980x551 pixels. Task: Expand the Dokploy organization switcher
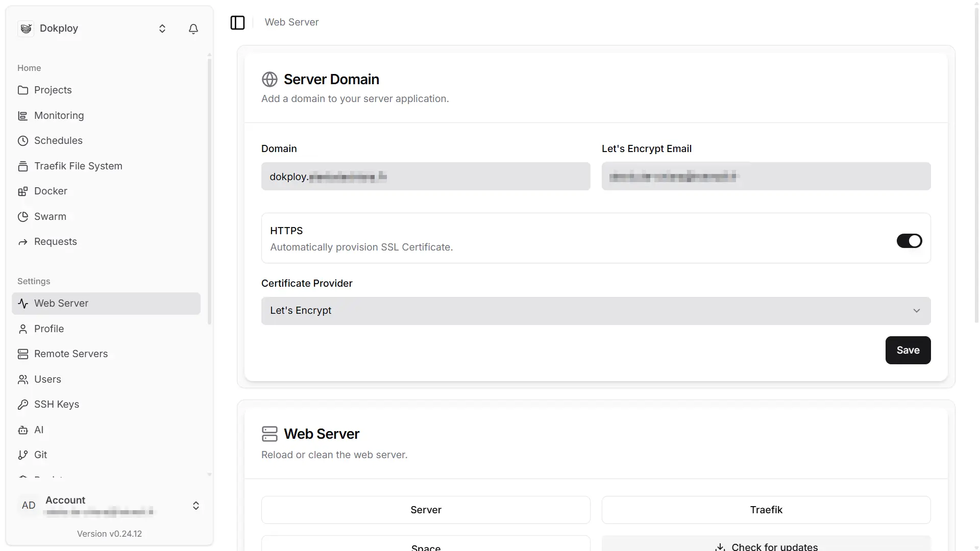162,29
